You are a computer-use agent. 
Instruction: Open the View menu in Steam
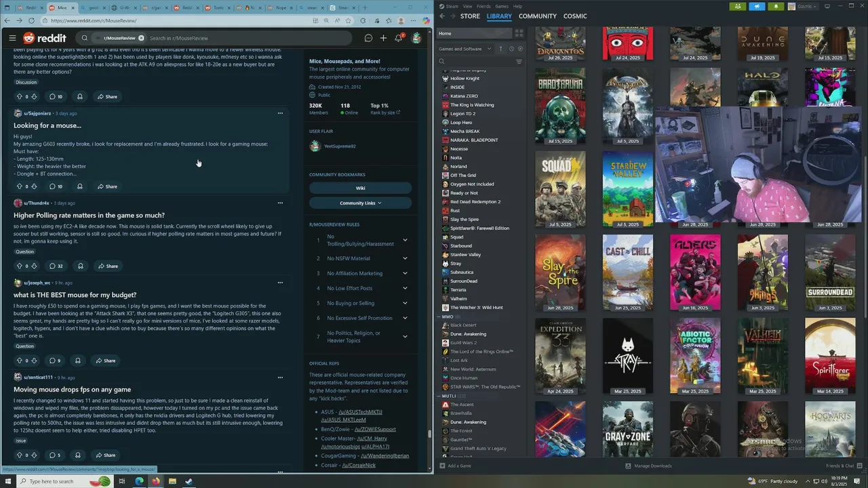click(467, 6)
